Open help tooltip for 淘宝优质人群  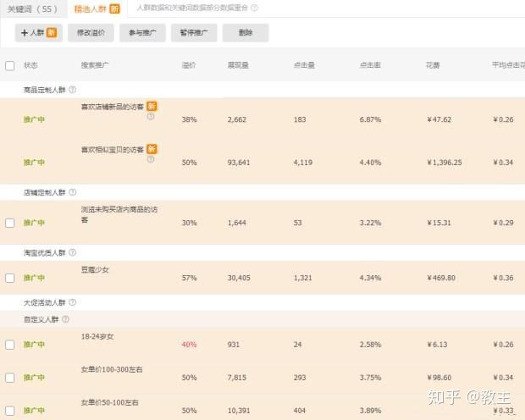click(72, 252)
